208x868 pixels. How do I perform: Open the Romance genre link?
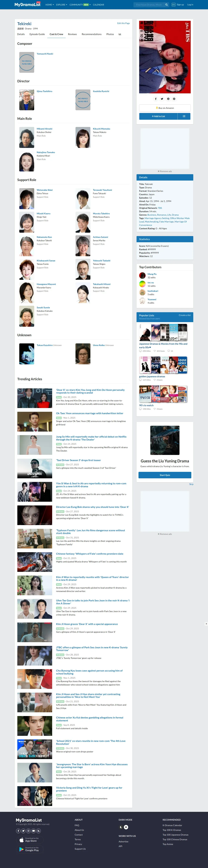[162, 215]
